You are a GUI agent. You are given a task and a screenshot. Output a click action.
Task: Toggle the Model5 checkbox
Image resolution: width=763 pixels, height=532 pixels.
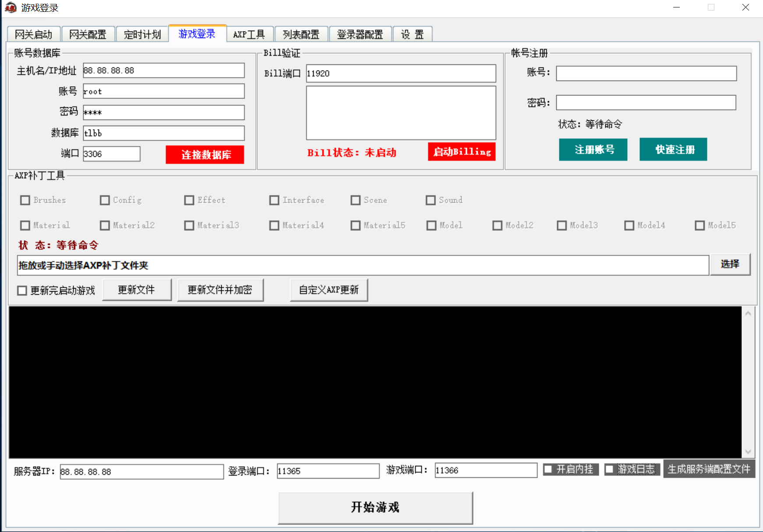(x=700, y=225)
